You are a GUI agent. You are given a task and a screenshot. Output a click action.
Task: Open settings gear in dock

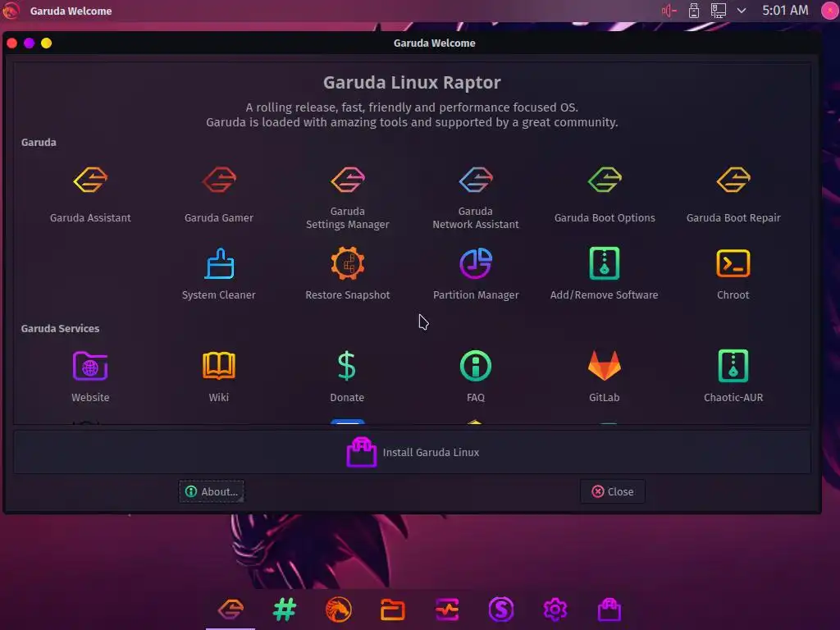click(x=555, y=609)
